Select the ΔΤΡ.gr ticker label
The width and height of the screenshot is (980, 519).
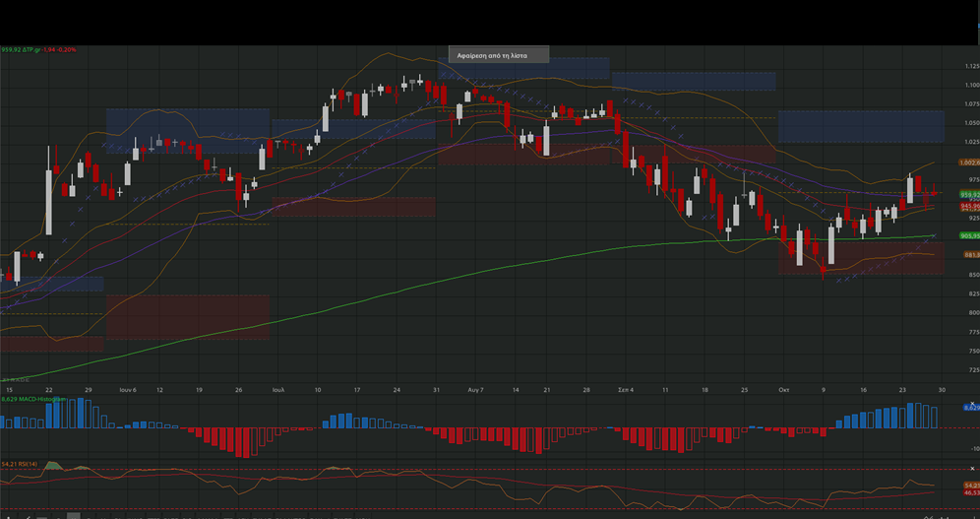(32, 49)
